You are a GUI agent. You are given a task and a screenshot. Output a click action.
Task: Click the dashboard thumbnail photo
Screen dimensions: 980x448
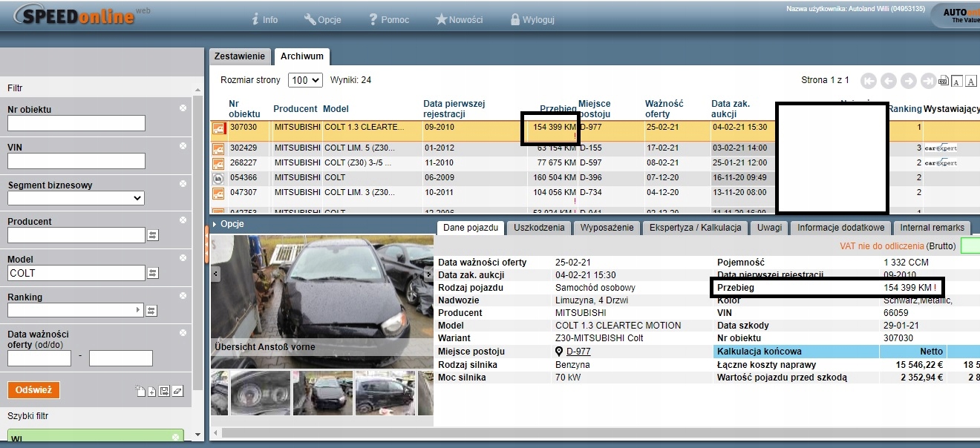point(260,393)
